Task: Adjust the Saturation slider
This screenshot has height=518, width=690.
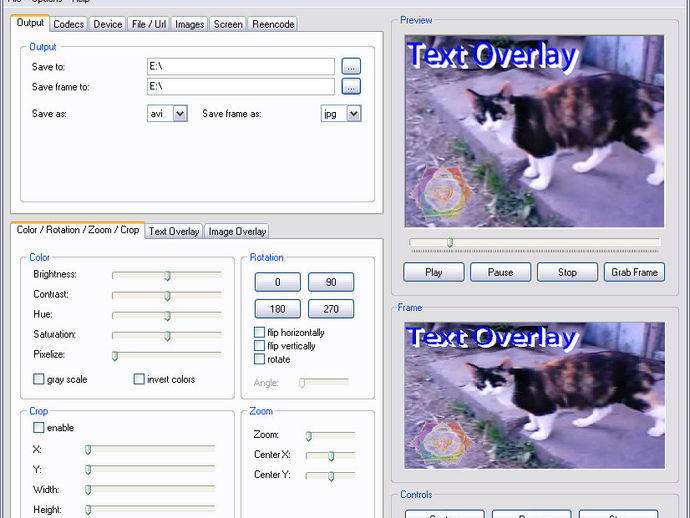Action: click(167, 335)
